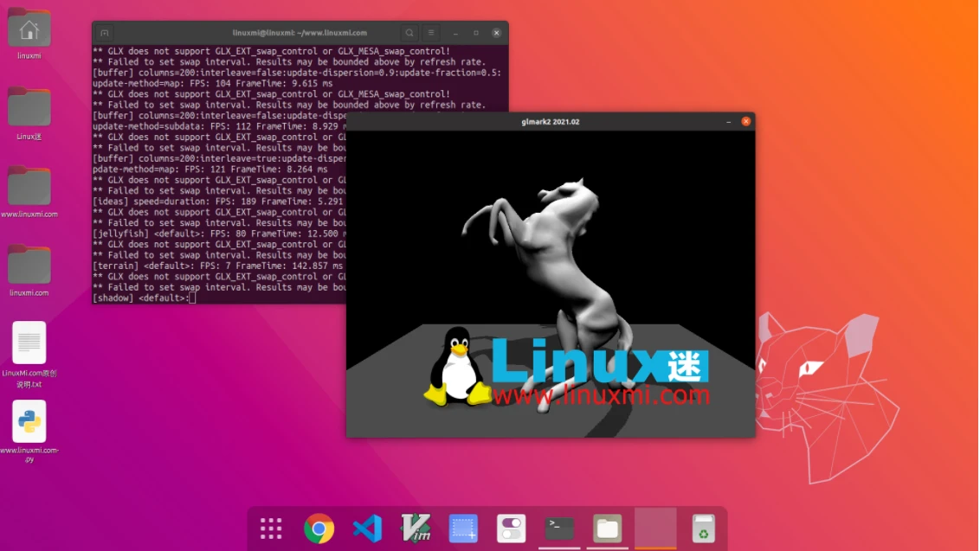
Task: Minimize the glmark2 window
Action: tap(729, 122)
